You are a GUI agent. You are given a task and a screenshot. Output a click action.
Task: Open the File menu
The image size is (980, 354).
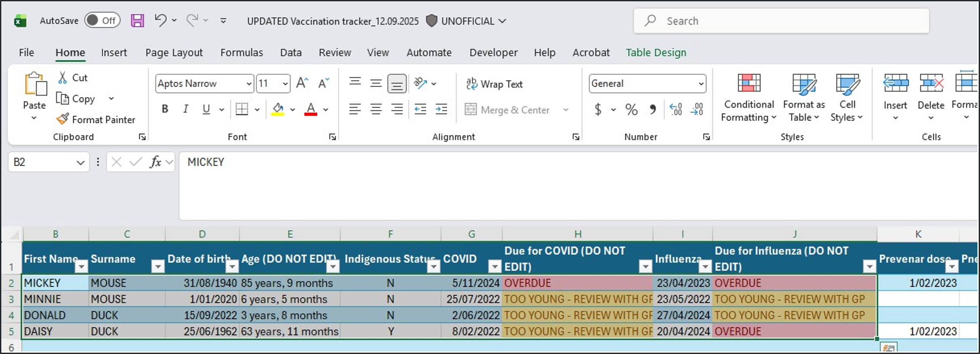[26, 52]
